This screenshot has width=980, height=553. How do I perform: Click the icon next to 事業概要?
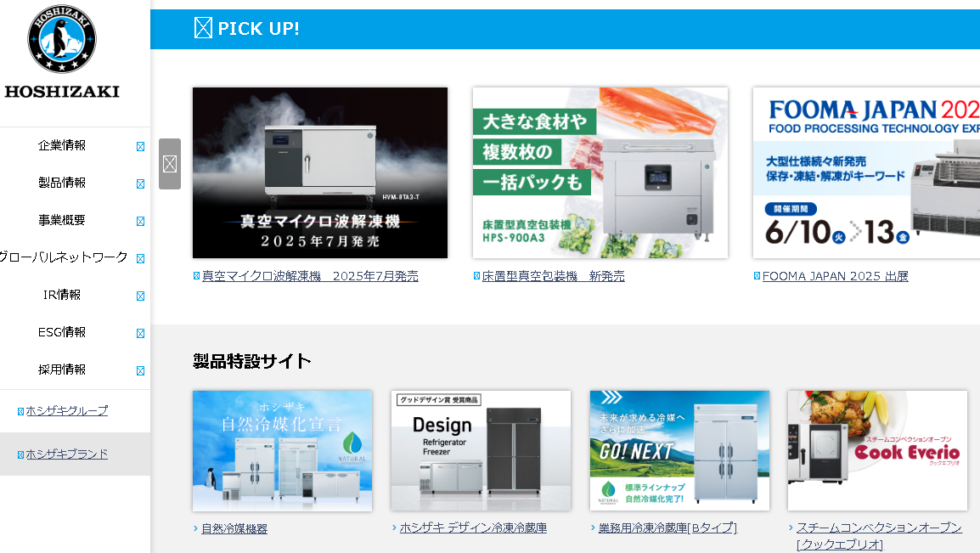tap(141, 221)
